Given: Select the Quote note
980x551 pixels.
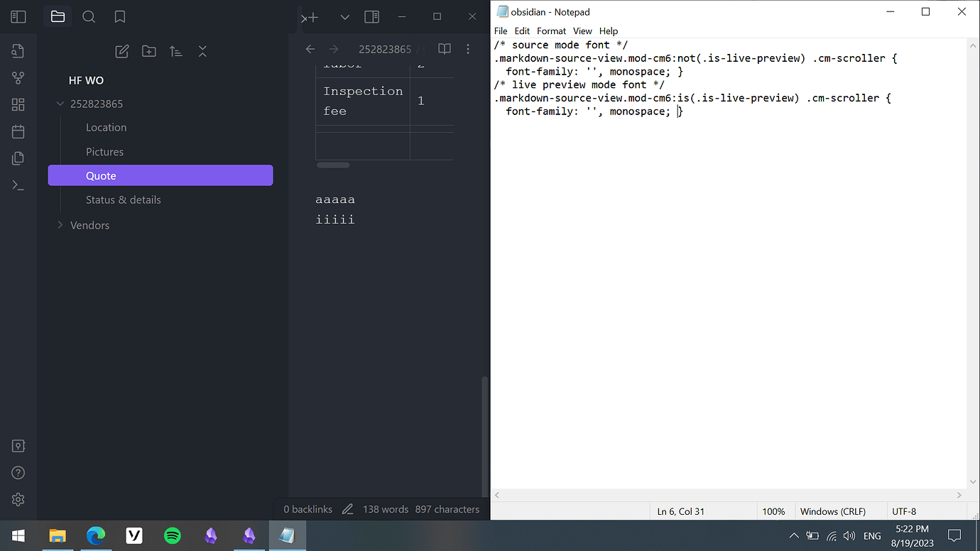Looking at the screenshot, I should click(x=160, y=175).
